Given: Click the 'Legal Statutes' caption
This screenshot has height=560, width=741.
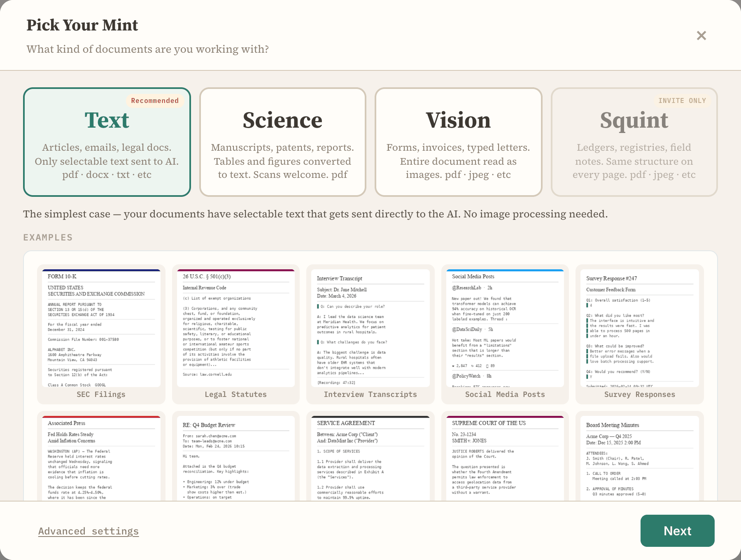Looking at the screenshot, I should click(236, 394).
